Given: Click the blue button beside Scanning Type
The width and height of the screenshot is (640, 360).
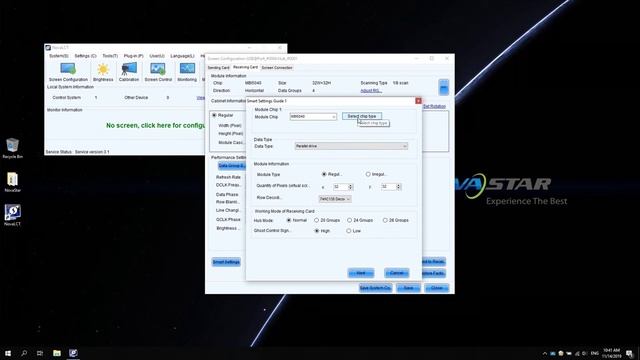Looking at the screenshot, I should tap(444, 87).
